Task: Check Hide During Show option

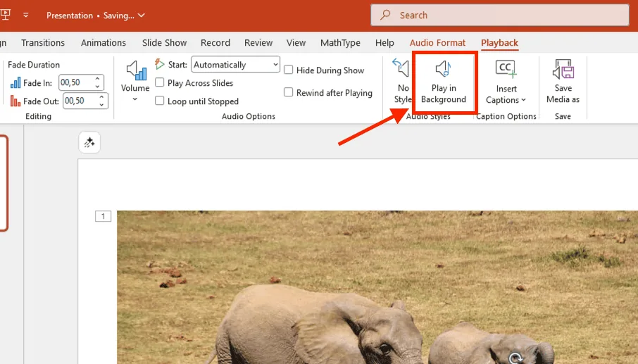Action: pos(289,70)
